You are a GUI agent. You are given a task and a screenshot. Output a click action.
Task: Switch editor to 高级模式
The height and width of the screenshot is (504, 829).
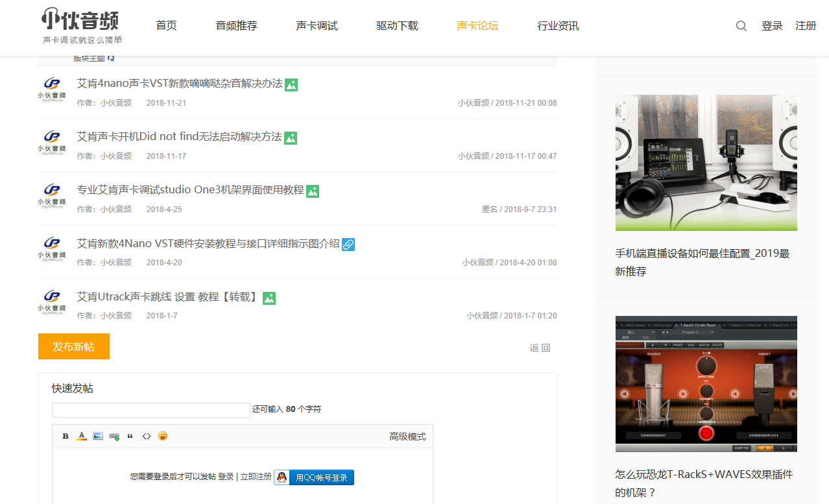[x=407, y=437]
